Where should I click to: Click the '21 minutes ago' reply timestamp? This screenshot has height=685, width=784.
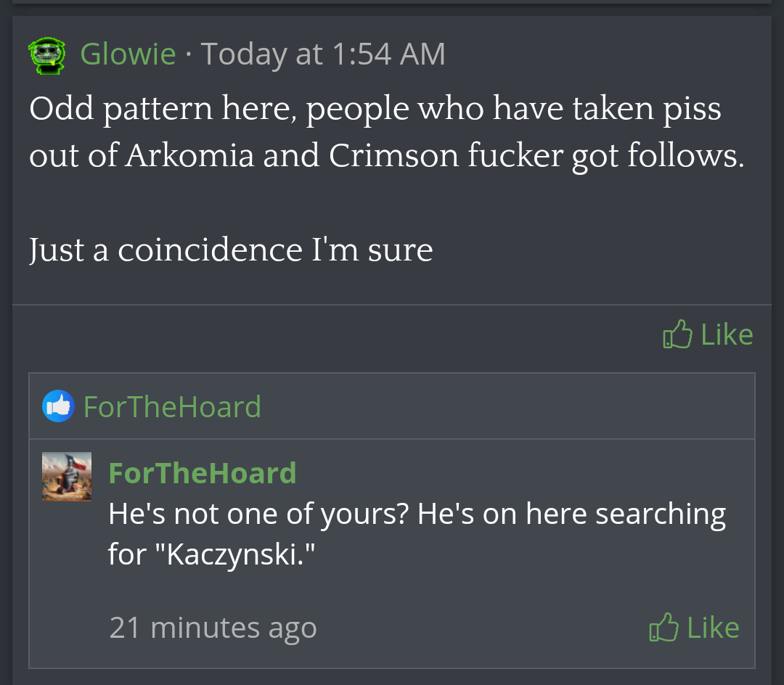pos(213,628)
